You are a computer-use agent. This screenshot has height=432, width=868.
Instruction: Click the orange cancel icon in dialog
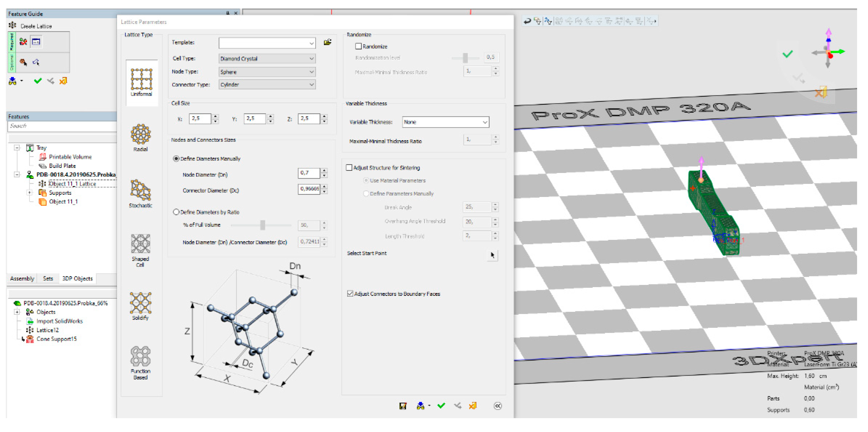pos(473,406)
